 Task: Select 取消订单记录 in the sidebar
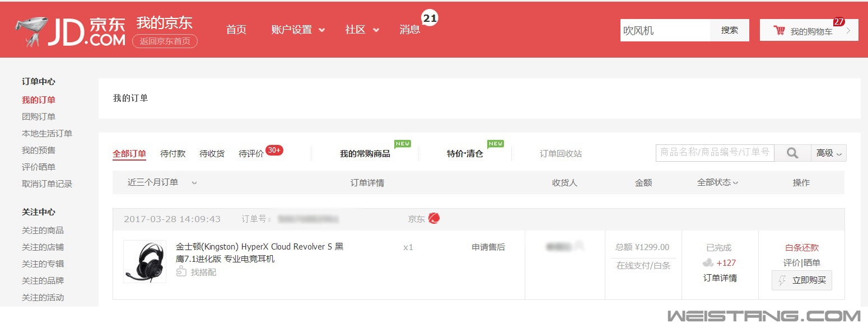click(x=47, y=184)
